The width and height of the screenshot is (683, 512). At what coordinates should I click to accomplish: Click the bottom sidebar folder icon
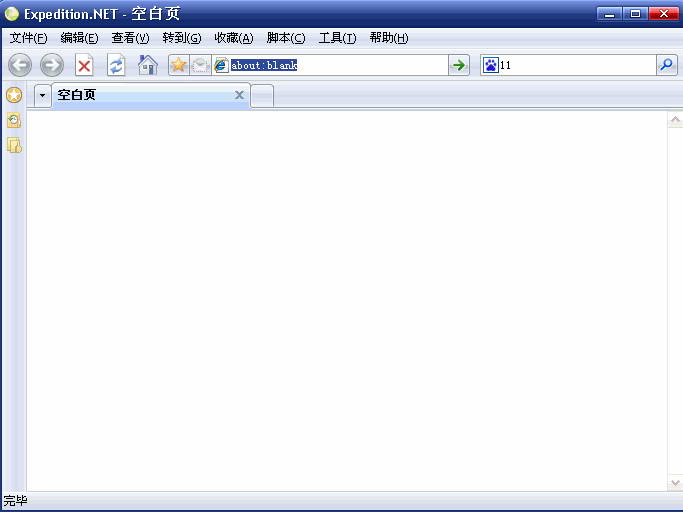click(14, 145)
